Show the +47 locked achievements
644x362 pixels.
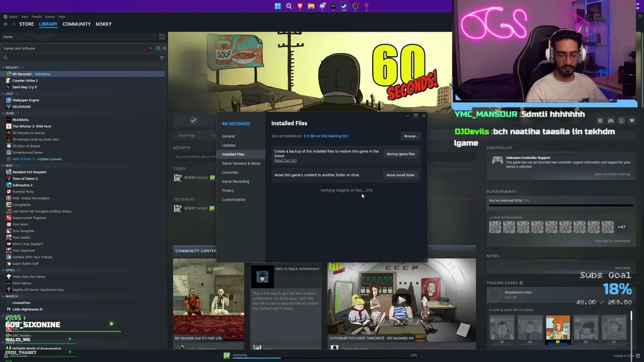pyautogui.click(x=622, y=227)
